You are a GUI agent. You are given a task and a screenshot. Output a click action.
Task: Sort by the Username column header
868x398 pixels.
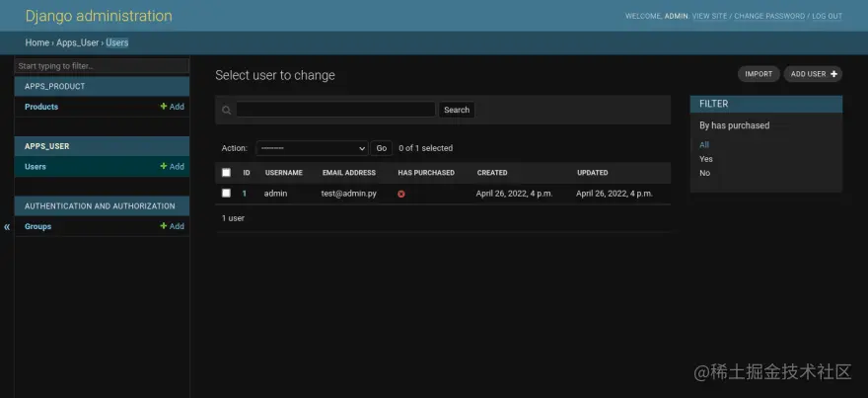click(x=284, y=173)
